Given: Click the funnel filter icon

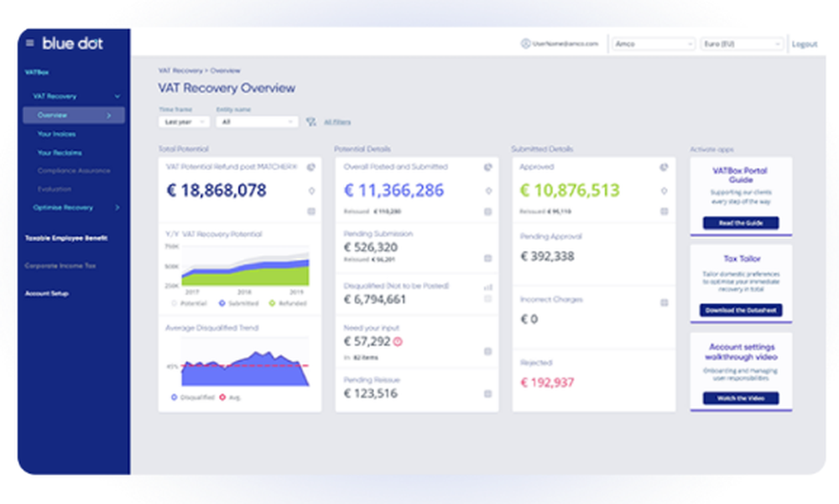Looking at the screenshot, I should (x=311, y=122).
